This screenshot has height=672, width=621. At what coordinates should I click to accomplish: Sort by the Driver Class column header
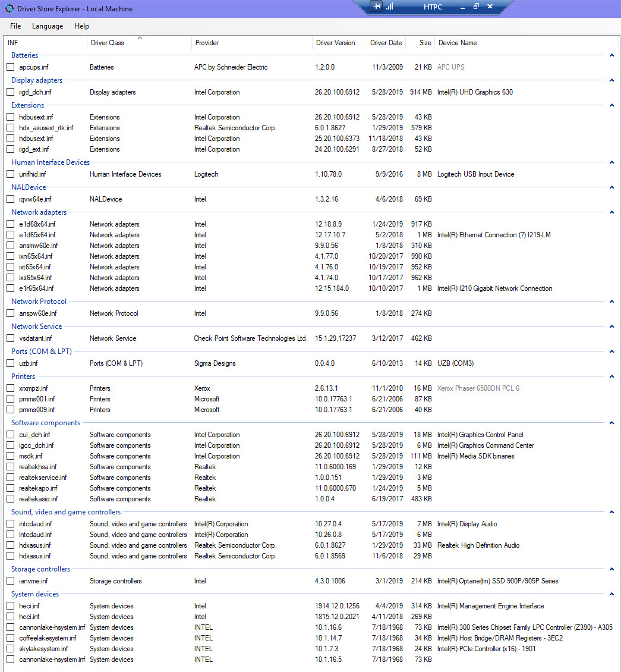pos(139,43)
